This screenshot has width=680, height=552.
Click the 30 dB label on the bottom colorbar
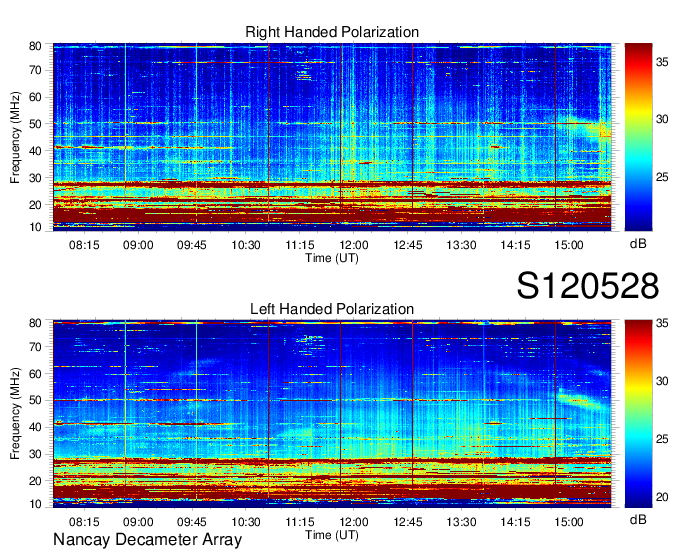pos(662,381)
